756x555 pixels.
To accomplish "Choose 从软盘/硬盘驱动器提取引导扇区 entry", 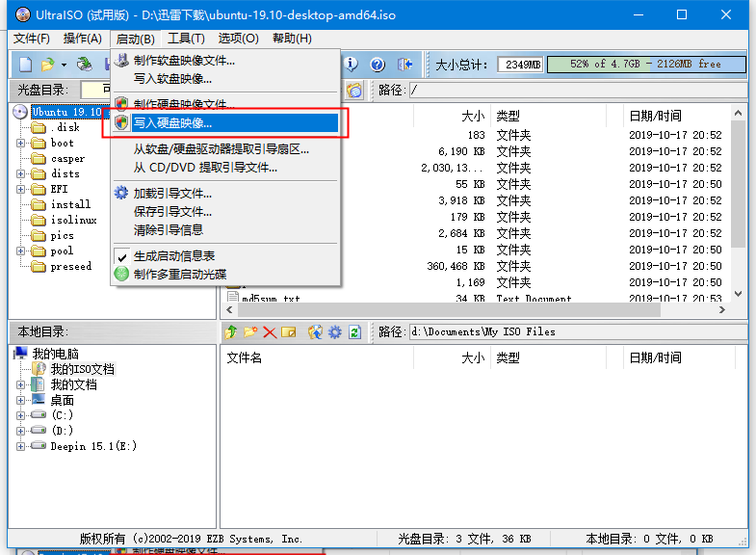I will point(225,149).
